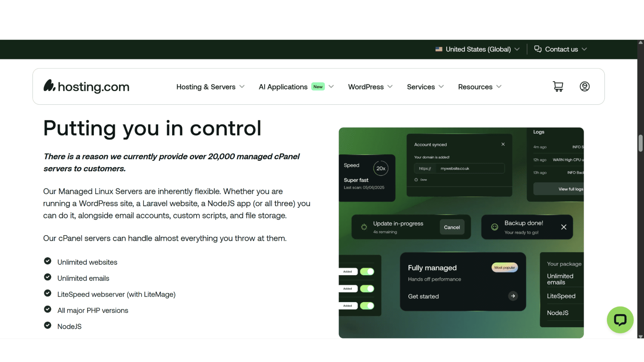644x362 pixels.
Task: Expand the Contact us dropdown chevron
Action: pos(584,49)
